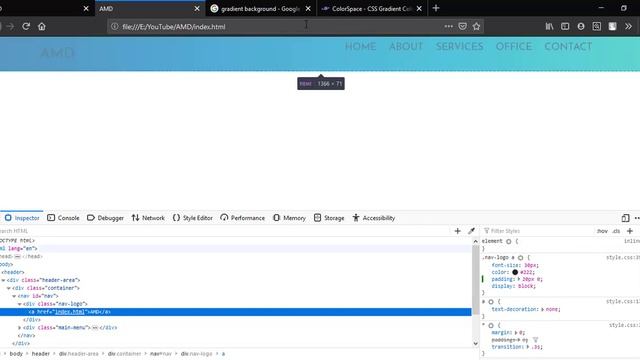Open the Network devtools tab
Image resolution: width=640 pixels, height=360 pixels.
[x=148, y=218]
